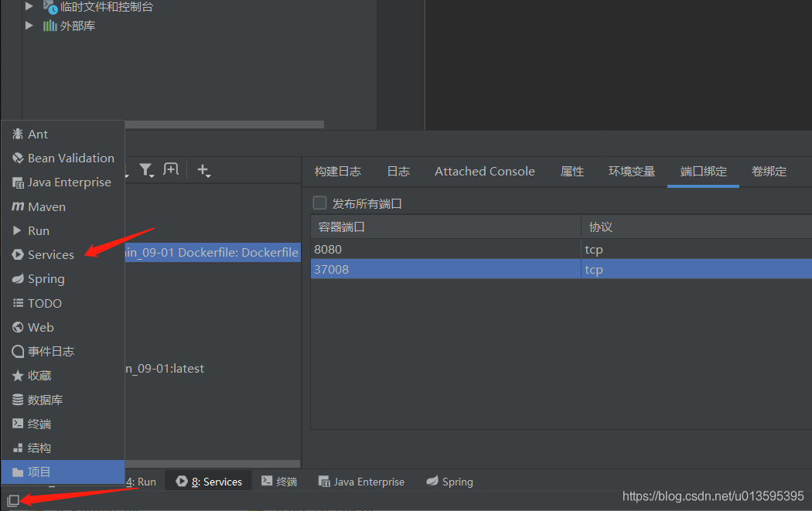Viewport: 812px width, 511px height.
Task: Switch to the 环境变量 tab
Action: click(632, 171)
